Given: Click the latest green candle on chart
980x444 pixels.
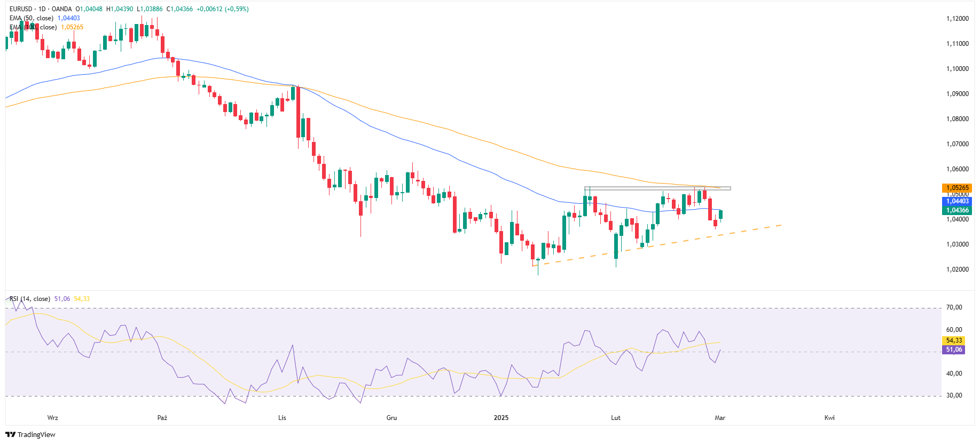Looking at the screenshot, I should pyautogui.click(x=720, y=215).
